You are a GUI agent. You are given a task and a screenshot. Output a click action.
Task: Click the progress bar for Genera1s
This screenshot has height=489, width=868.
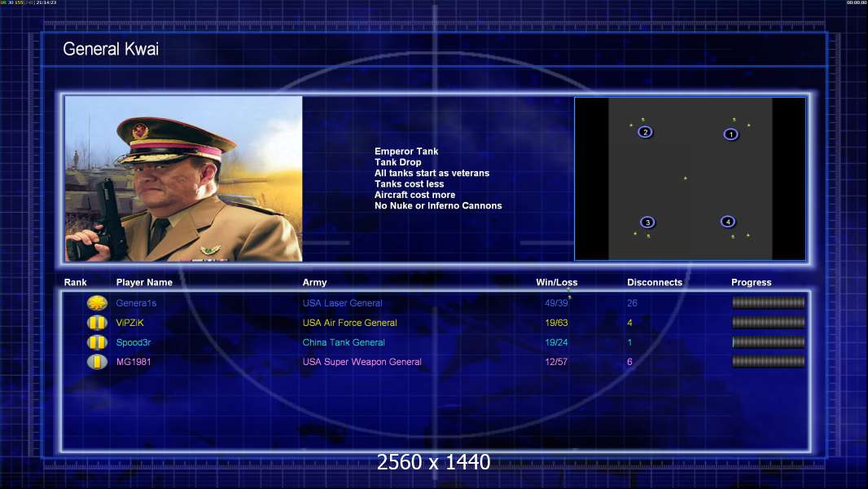click(x=769, y=302)
